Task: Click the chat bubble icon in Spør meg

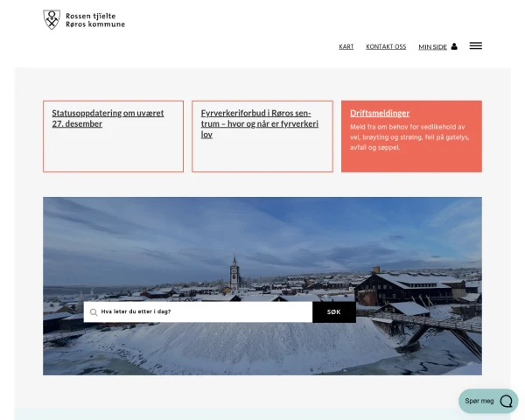Action: pyautogui.click(x=506, y=401)
